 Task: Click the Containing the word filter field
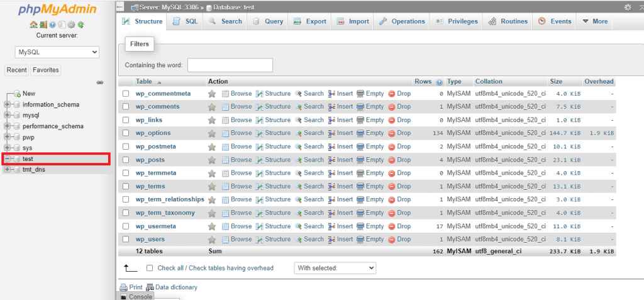(x=230, y=65)
